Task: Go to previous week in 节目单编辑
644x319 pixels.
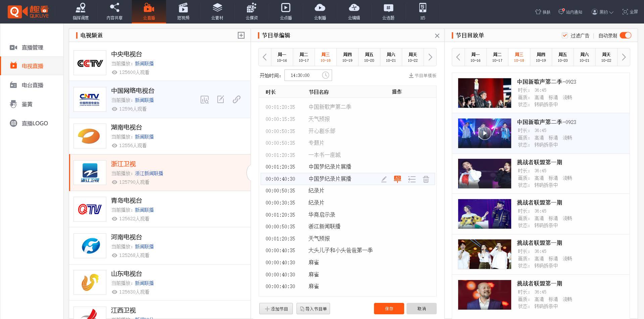Action: click(265, 57)
